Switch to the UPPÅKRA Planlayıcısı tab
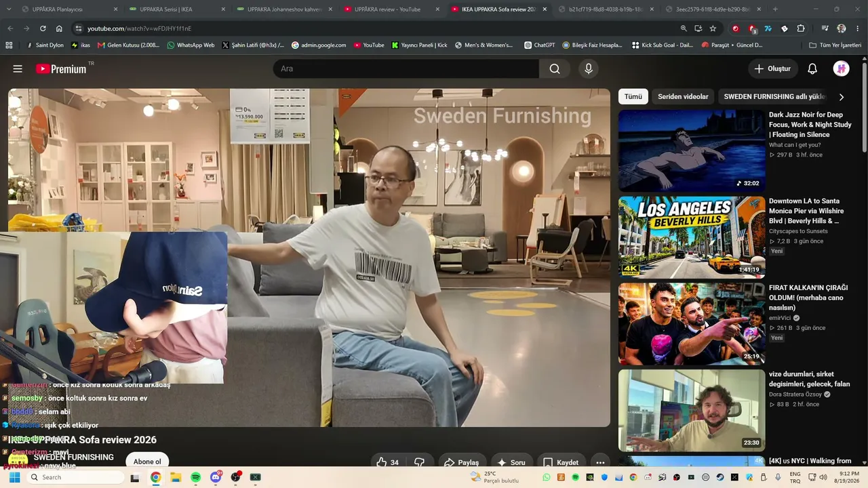868x488 pixels. (x=68, y=9)
